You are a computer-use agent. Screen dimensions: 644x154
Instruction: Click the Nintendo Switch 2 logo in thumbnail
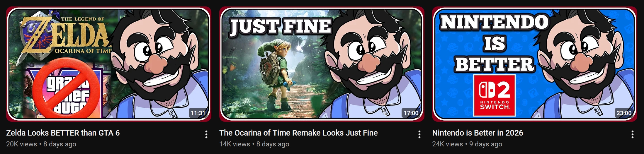pos(495,95)
